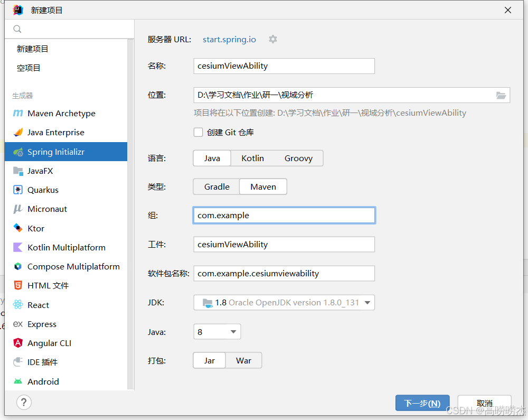Click the 取消 cancel button
The height and width of the screenshot is (420, 528).
[484, 403]
